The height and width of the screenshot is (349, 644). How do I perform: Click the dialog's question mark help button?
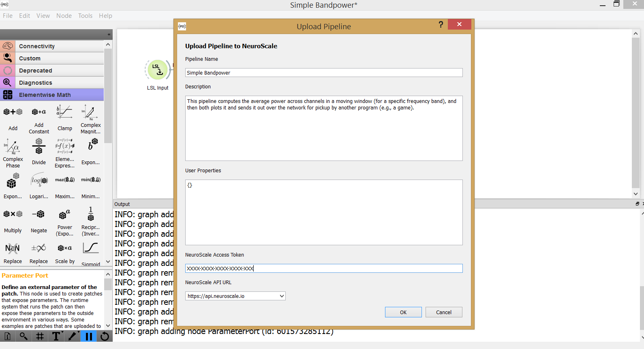point(441,25)
